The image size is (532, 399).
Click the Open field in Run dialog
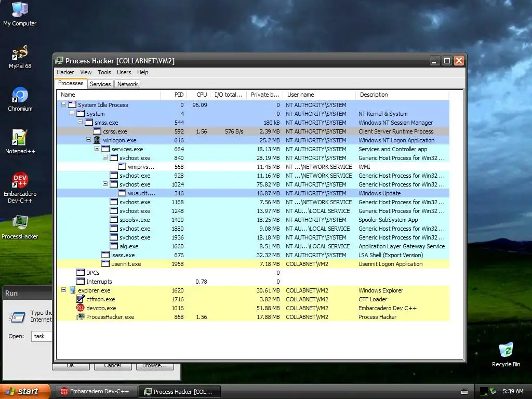pyautogui.click(x=42, y=336)
